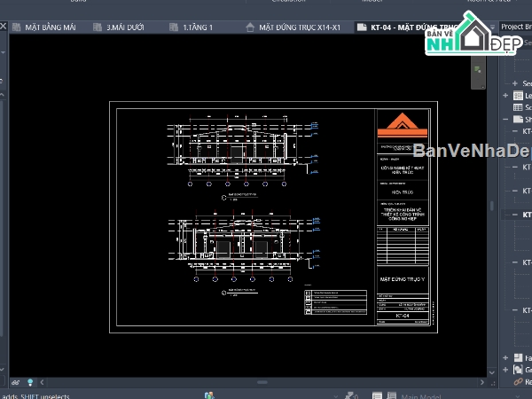Screen dimensions: 532x399
Task: Click the Schedules table icon in Project Browser
Action: coord(518,107)
